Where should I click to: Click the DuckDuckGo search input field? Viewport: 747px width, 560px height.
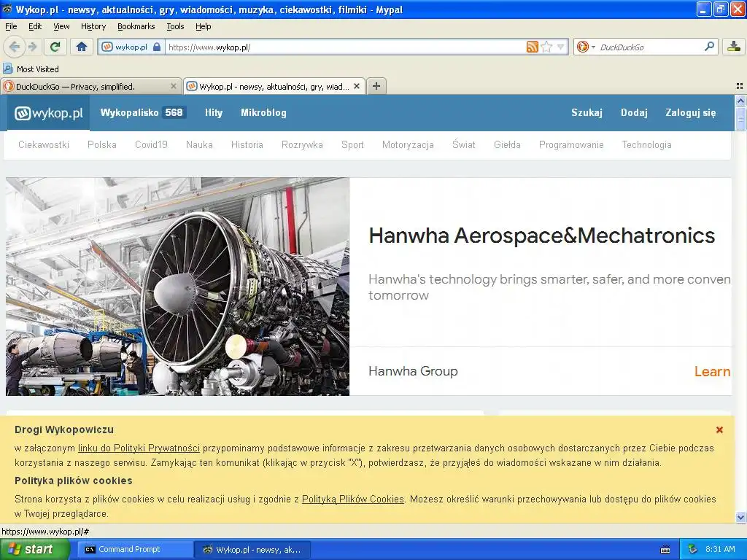tap(649, 47)
